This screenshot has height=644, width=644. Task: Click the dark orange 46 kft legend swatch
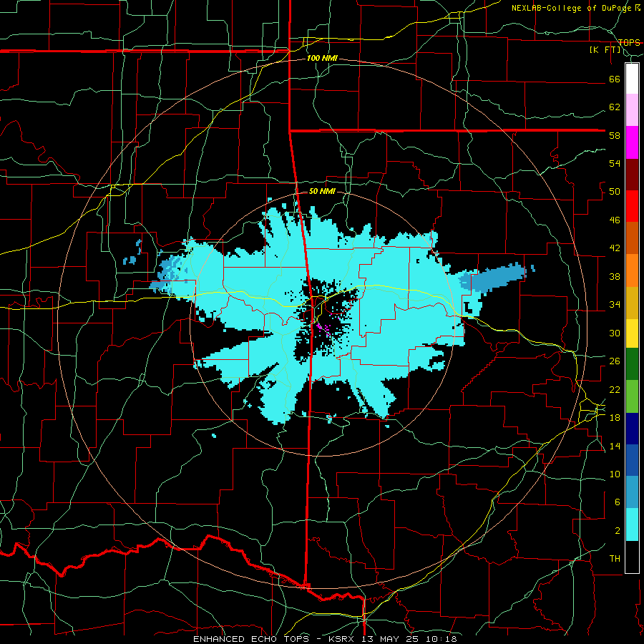pyautogui.click(x=632, y=238)
